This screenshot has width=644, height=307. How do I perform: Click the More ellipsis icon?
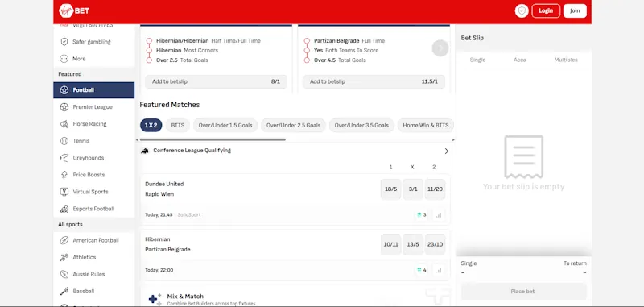point(64,59)
